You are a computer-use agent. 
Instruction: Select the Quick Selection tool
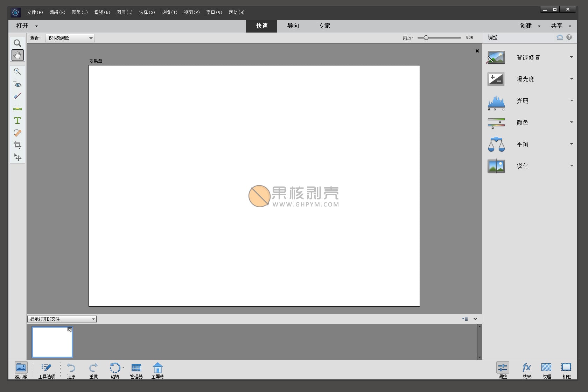tap(17, 71)
